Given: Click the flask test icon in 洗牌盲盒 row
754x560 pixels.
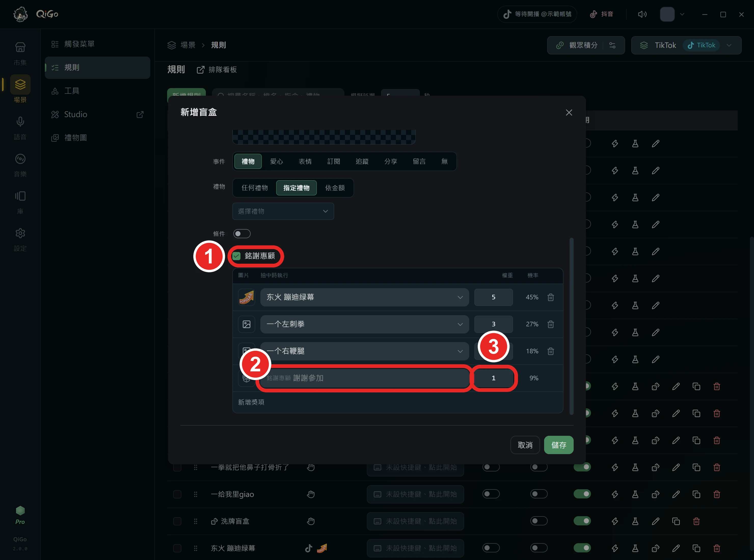Looking at the screenshot, I should [x=635, y=521].
